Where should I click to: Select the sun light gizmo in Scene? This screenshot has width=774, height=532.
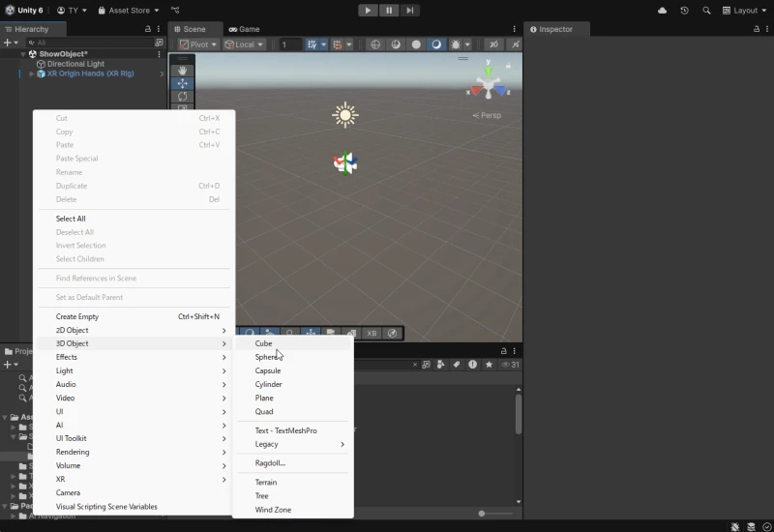pos(345,116)
